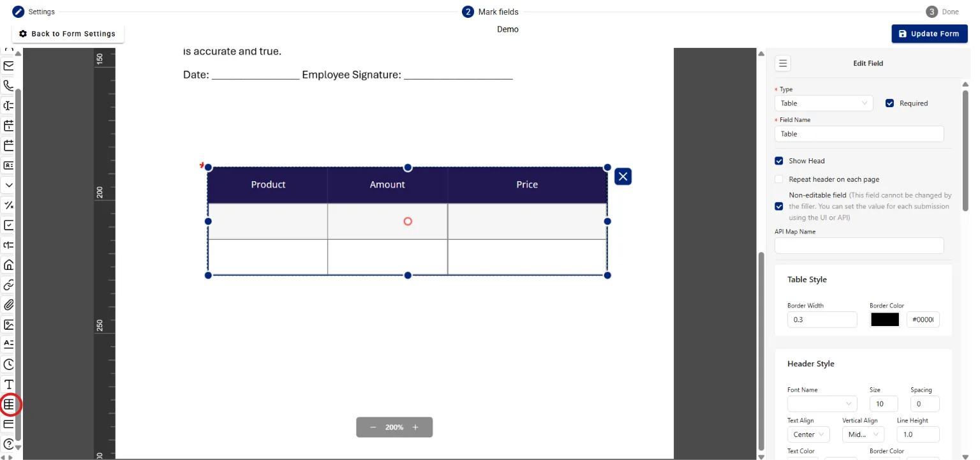Click the Update Form button

pos(930,34)
